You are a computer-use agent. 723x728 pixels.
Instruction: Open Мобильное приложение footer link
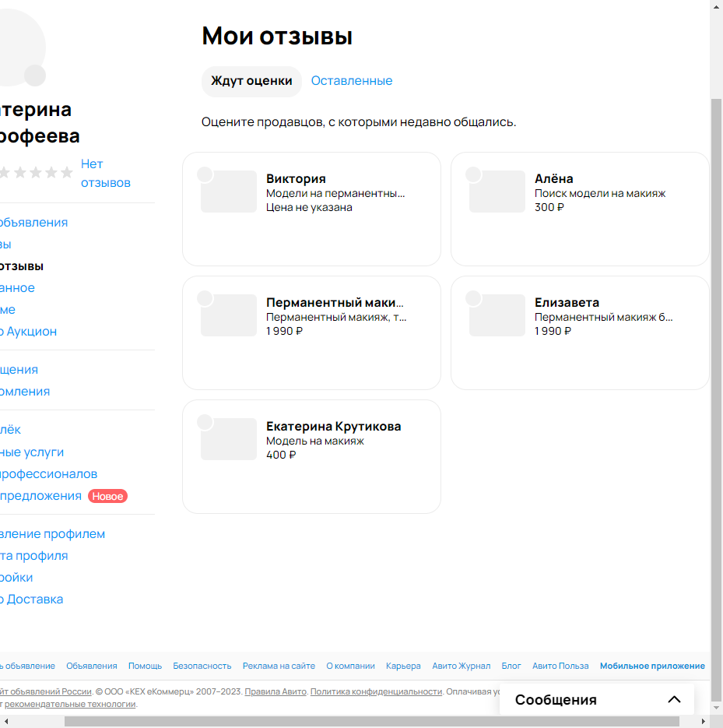(x=652, y=666)
